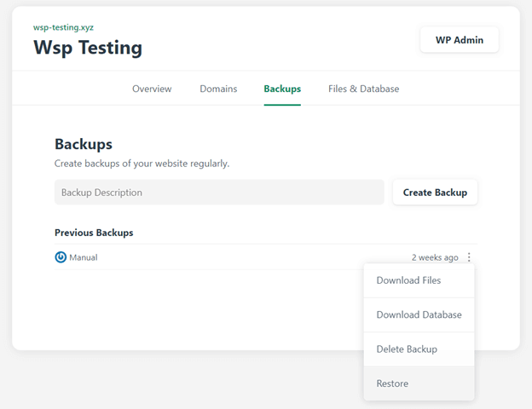The width and height of the screenshot is (532, 409).
Task: Choose Download Files from the menu
Action: [419, 280]
